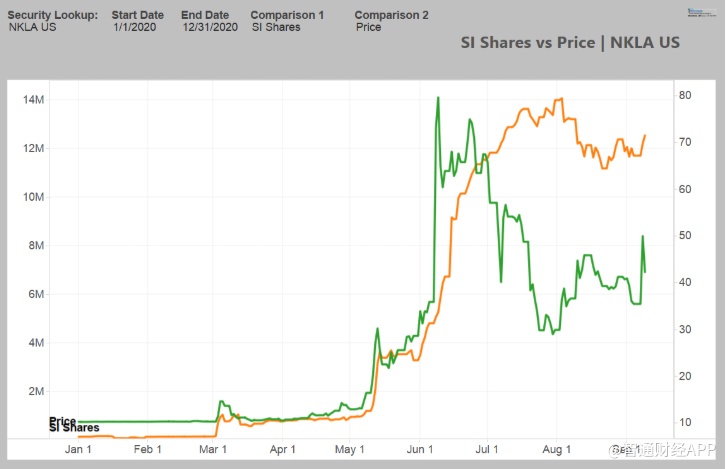Click the SI Shares series label

(x=74, y=428)
